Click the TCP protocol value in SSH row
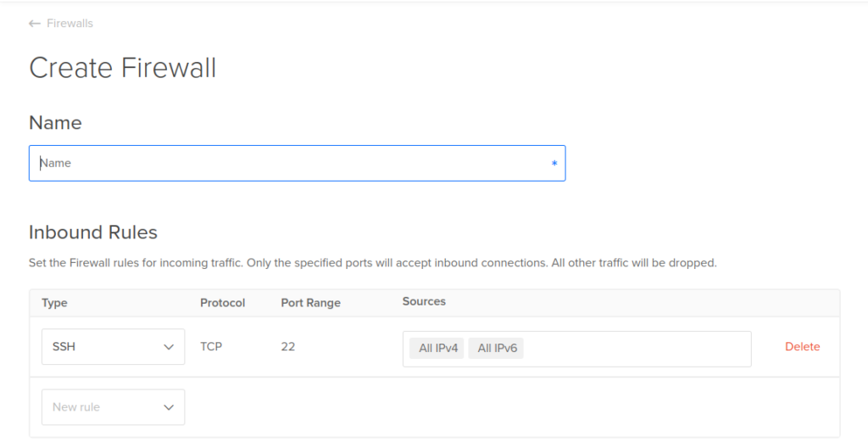This screenshot has width=868, height=448. (x=211, y=346)
